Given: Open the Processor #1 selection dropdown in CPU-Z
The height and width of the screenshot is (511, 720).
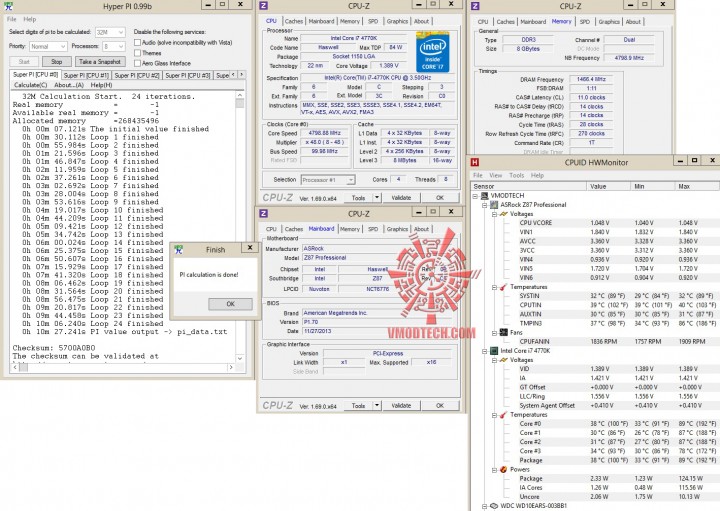Looking at the screenshot, I should (x=328, y=180).
